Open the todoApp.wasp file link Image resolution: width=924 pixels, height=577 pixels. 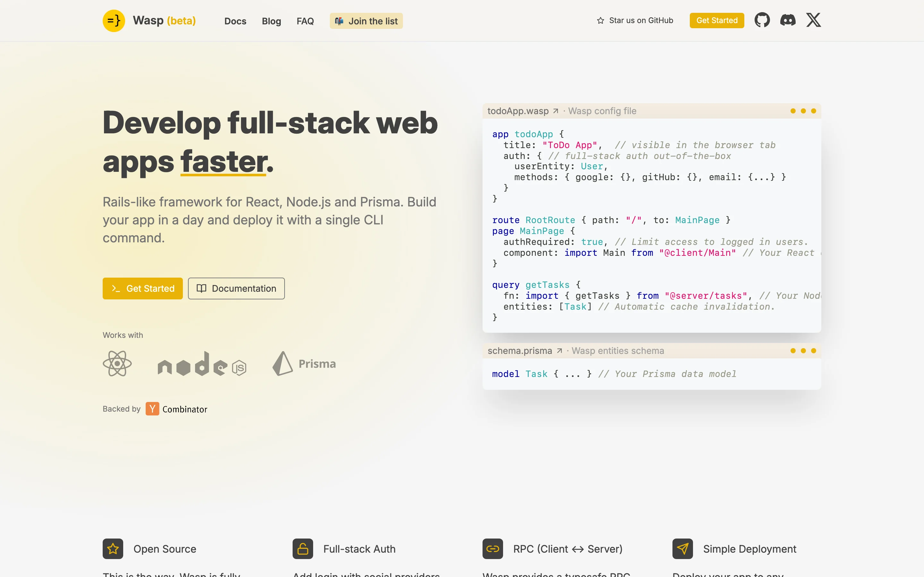(x=523, y=111)
